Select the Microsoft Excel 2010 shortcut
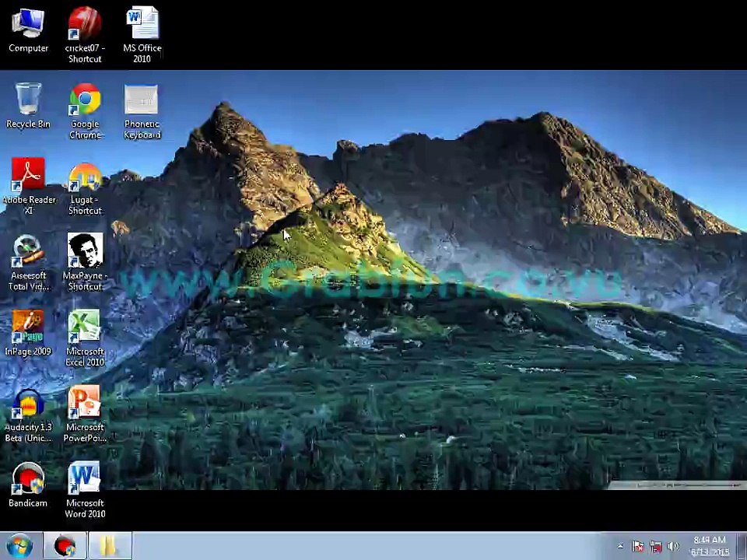This screenshot has height=560, width=747. coord(85,338)
